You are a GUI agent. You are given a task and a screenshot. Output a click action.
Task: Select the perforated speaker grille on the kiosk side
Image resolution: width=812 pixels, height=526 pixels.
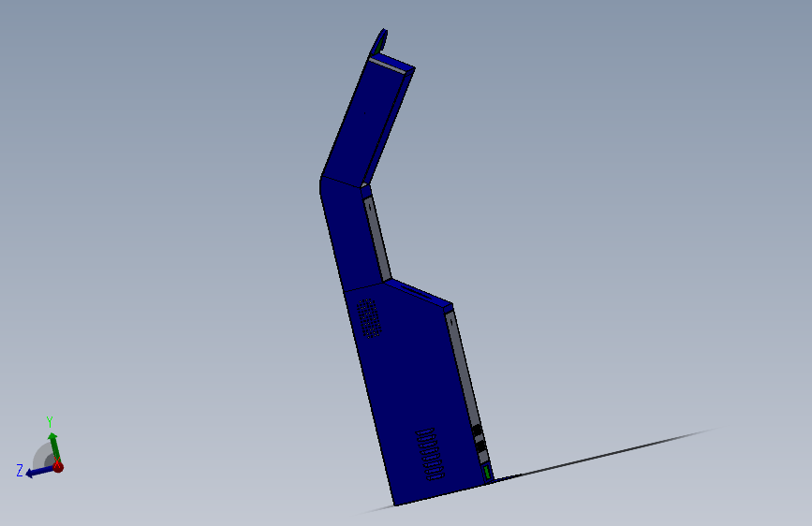point(369,318)
